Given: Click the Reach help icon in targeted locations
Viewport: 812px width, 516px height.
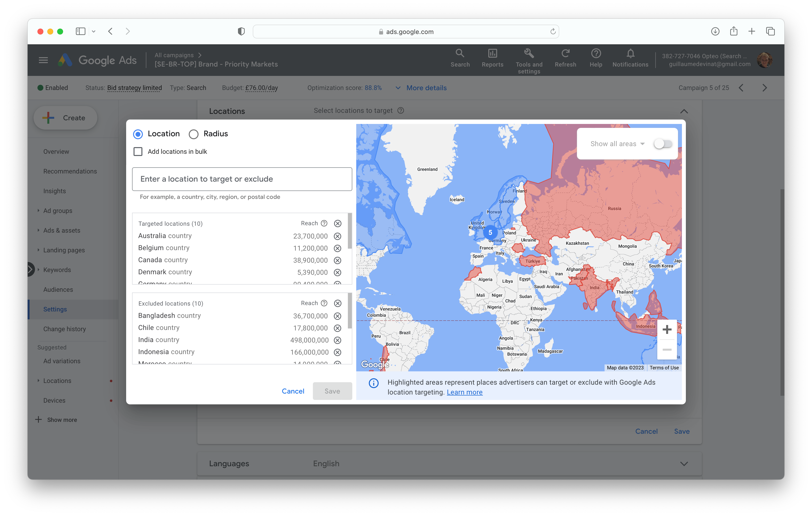Looking at the screenshot, I should tap(324, 223).
